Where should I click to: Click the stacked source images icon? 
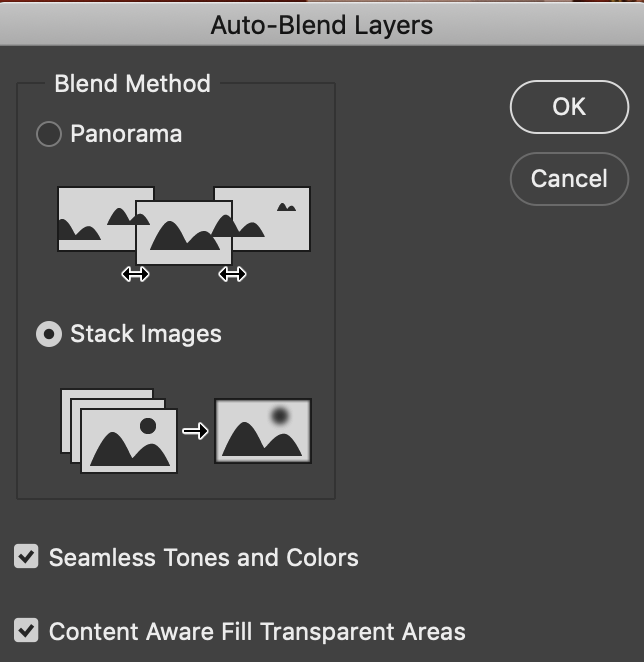click(x=119, y=431)
